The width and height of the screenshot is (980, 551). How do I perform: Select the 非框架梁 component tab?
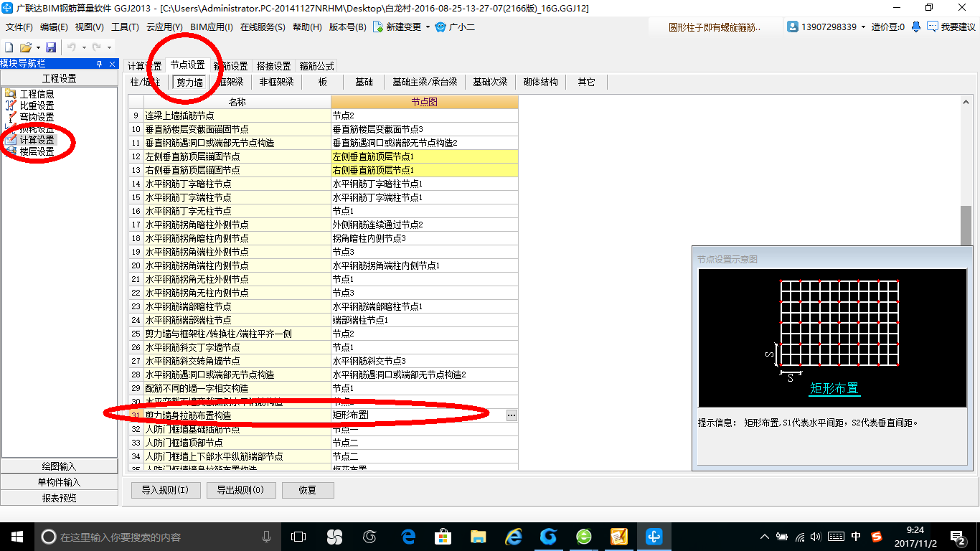tap(276, 82)
